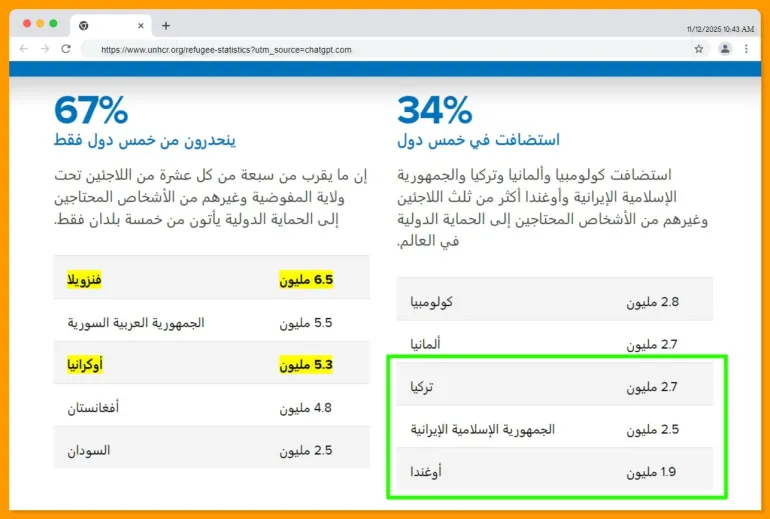Viewport: 770px width, 519px height.
Task: Open the browser profile avatar icon
Action: (x=725, y=49)
